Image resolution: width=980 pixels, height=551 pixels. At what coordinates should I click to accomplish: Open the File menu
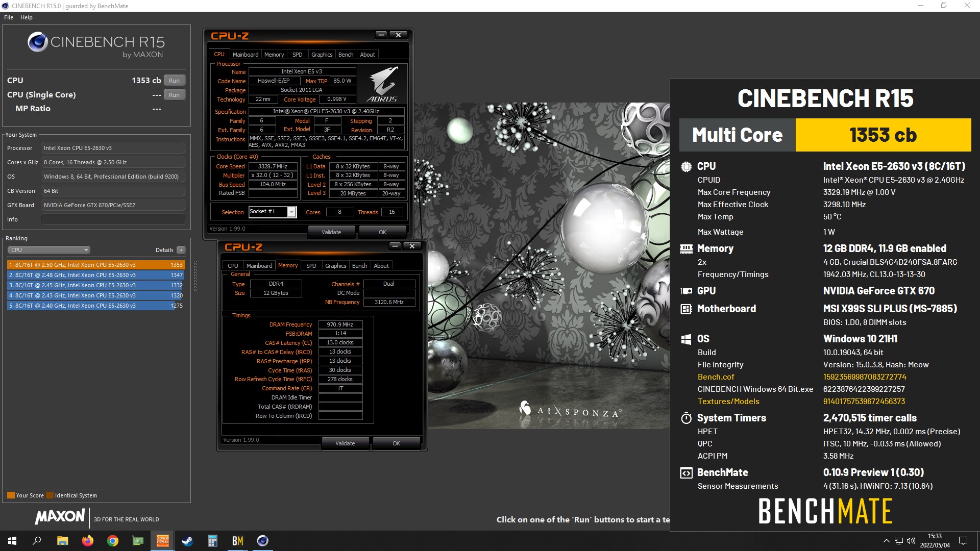click(9, 17)
